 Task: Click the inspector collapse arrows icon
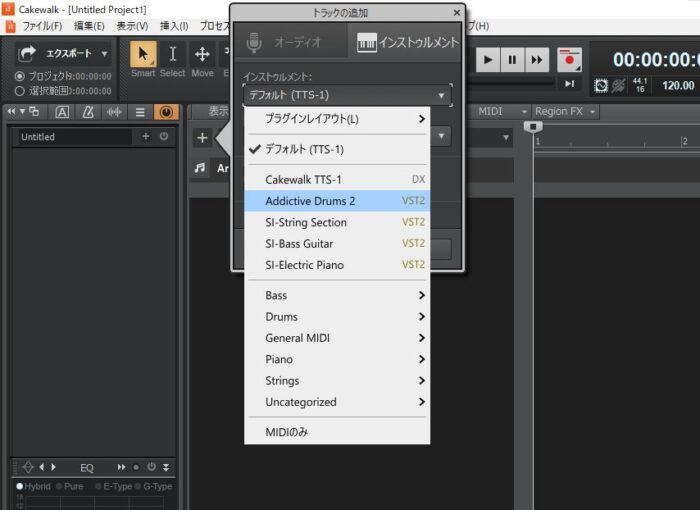coord(11,111)
